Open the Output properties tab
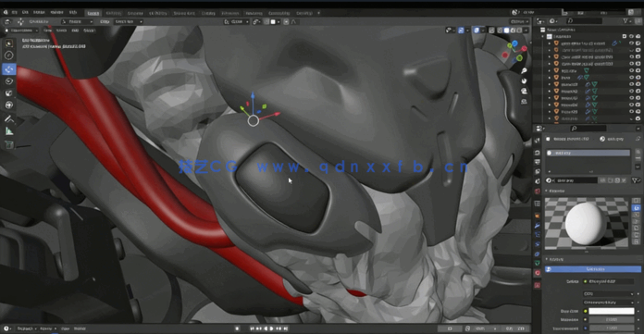 [538, 162]
